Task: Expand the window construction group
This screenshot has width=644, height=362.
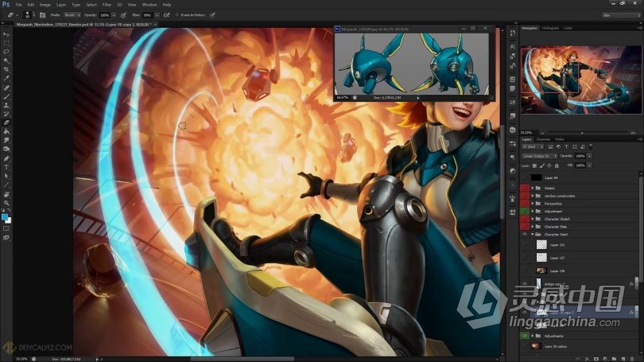Action: (x=532, y=196)
